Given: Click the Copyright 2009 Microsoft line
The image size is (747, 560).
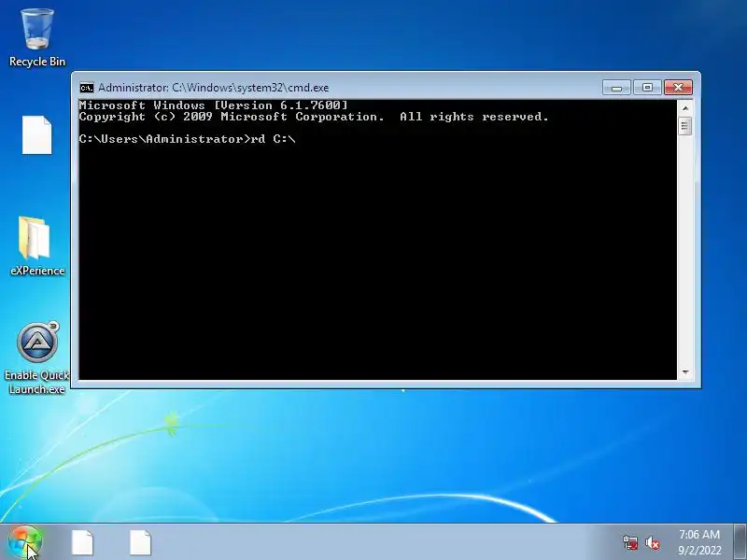Looking at the screenshot, I should pyautogui.click(x=314, y=117).
